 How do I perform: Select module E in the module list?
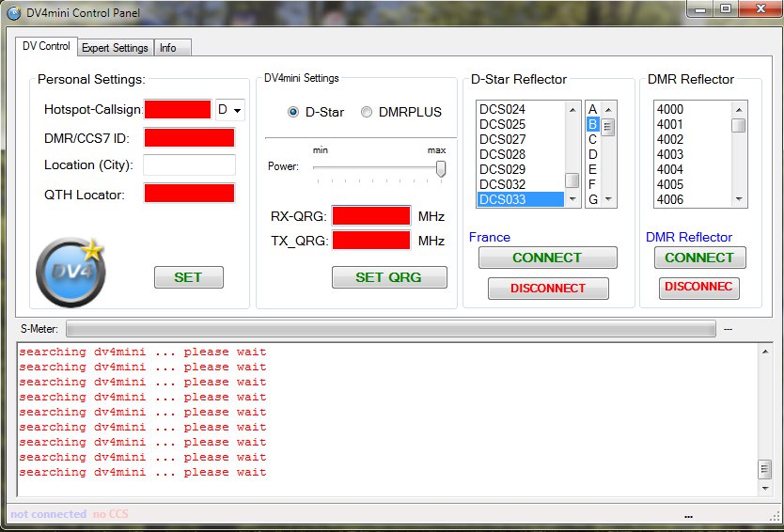(593, 169)
